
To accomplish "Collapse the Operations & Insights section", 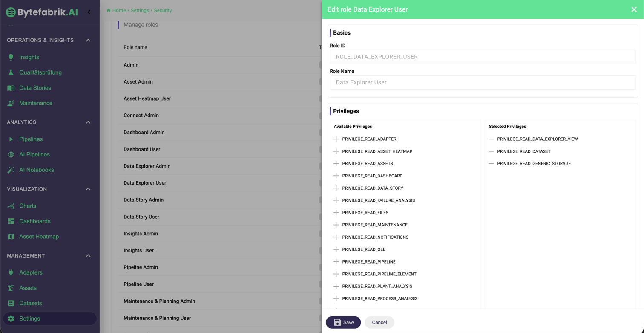I will pos(88,40).
